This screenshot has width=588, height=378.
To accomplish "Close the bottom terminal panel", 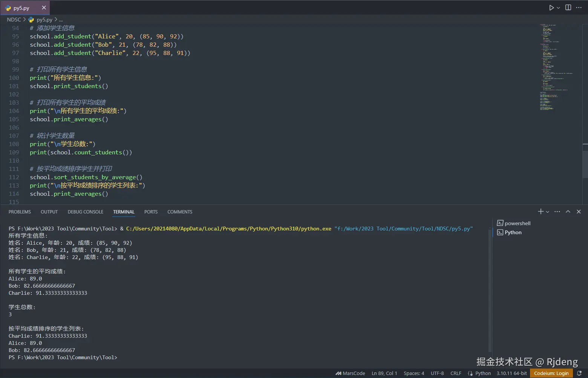I will point(579,212).
